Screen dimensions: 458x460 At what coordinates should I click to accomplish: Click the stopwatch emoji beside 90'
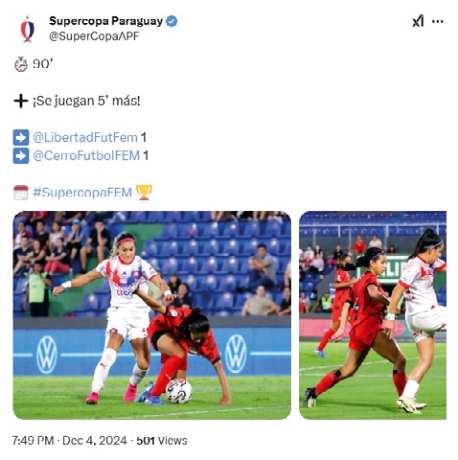[21, 64]
